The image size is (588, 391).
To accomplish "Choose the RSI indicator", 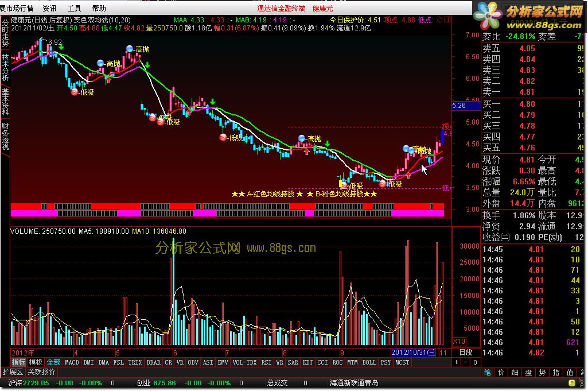I will [267, 362].
